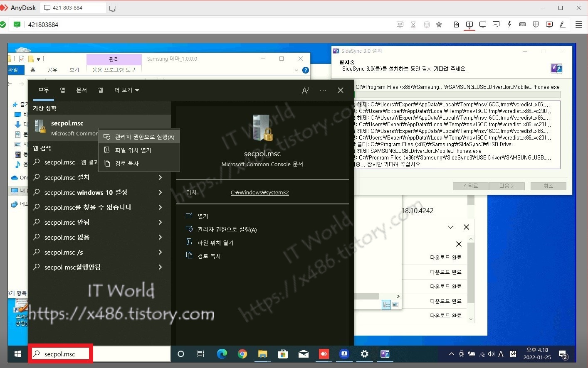
Task: Expand secpol.msc windows 10 설정 suggestion arrow
Action: 160,192
